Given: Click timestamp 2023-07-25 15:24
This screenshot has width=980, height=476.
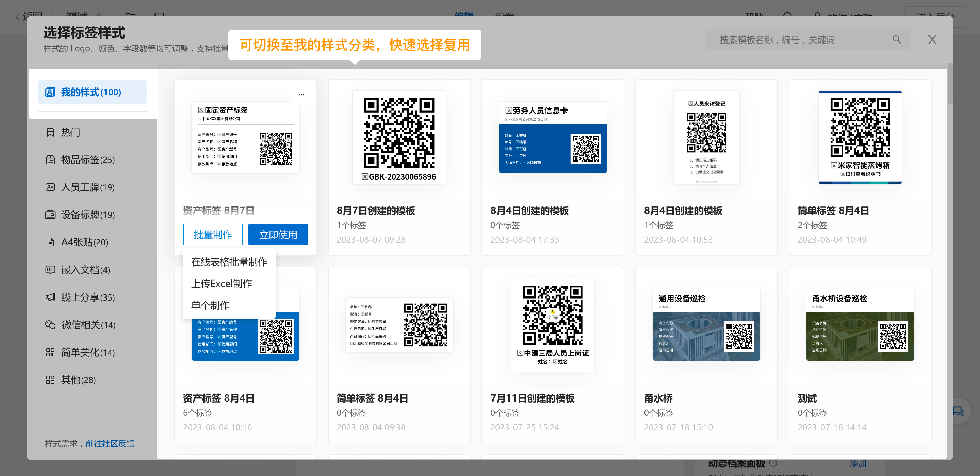Looking at the screenshot, I should [x=525, y=427].
